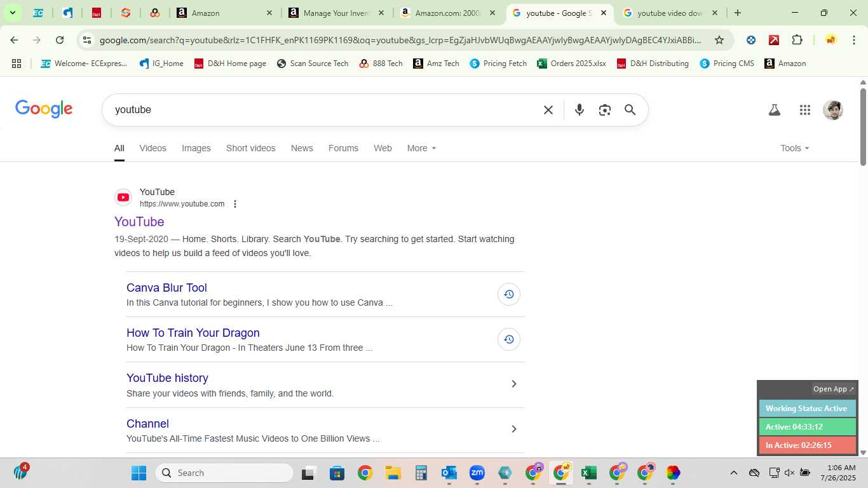Open File Explorer from the taskbar
868x488 pixels.
393,473
